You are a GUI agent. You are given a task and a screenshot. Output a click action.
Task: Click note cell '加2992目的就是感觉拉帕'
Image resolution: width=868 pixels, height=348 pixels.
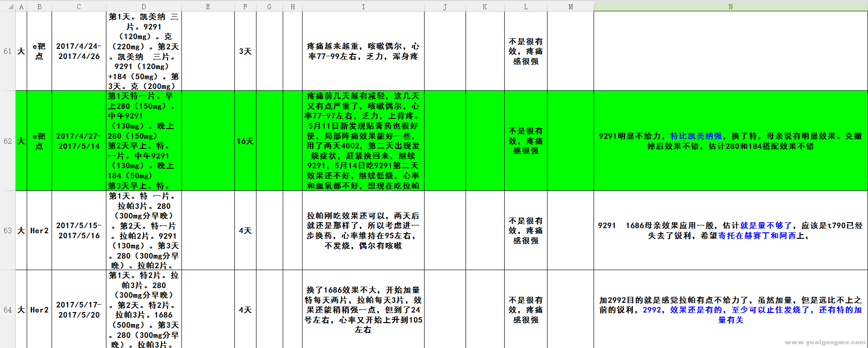[x=731, y=310]
